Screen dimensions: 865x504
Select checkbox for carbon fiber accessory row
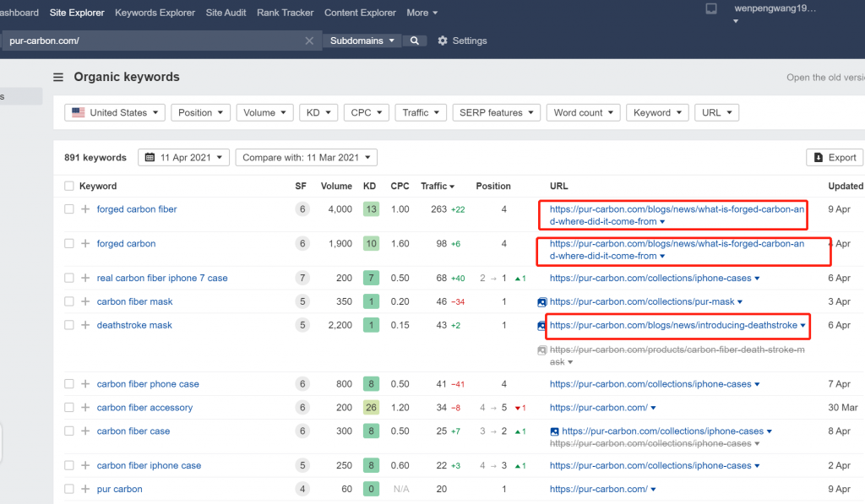[69, 408]
